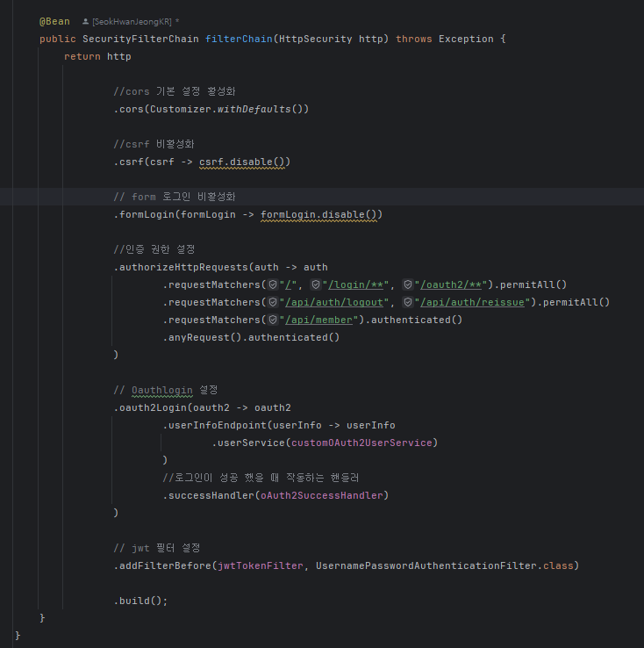Image resolution: width=644 pixels, height=648 pixels.
Task: Click the throws keyword
Action: 413,39
